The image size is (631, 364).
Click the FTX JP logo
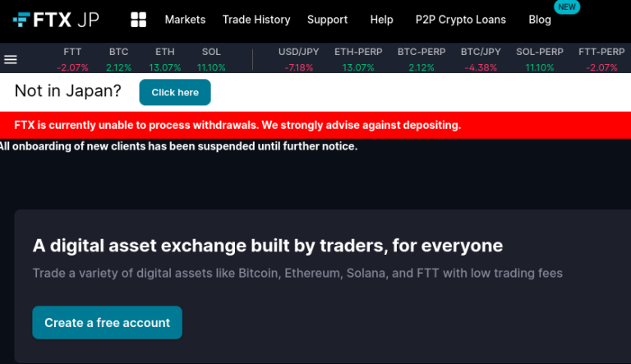pyautogui.click(x=56, y=20)
